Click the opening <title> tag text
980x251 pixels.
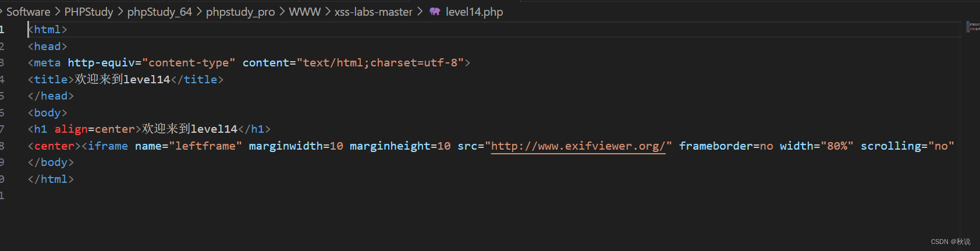click(x=51, y=80)
